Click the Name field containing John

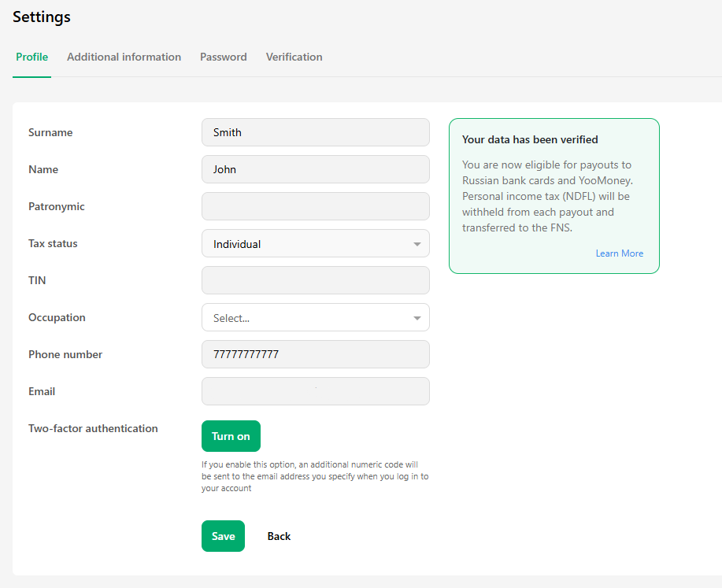point(316,169)
